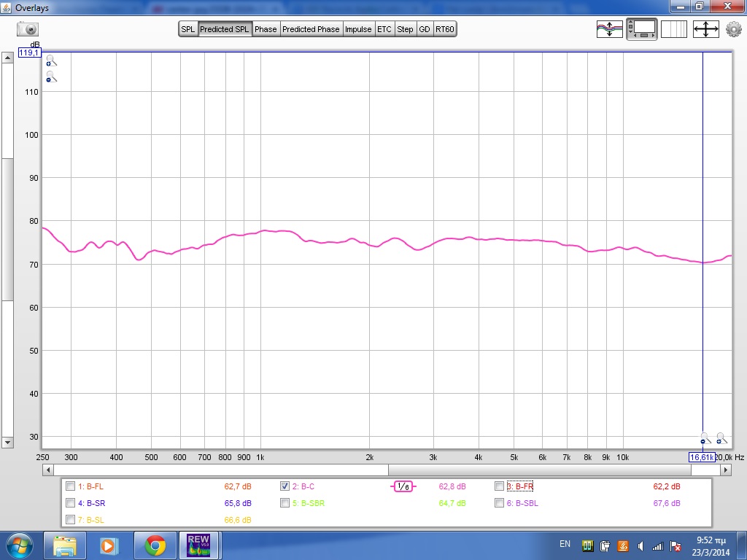
Task: Open the Impulse graph tab
Action: pos(358,29)
